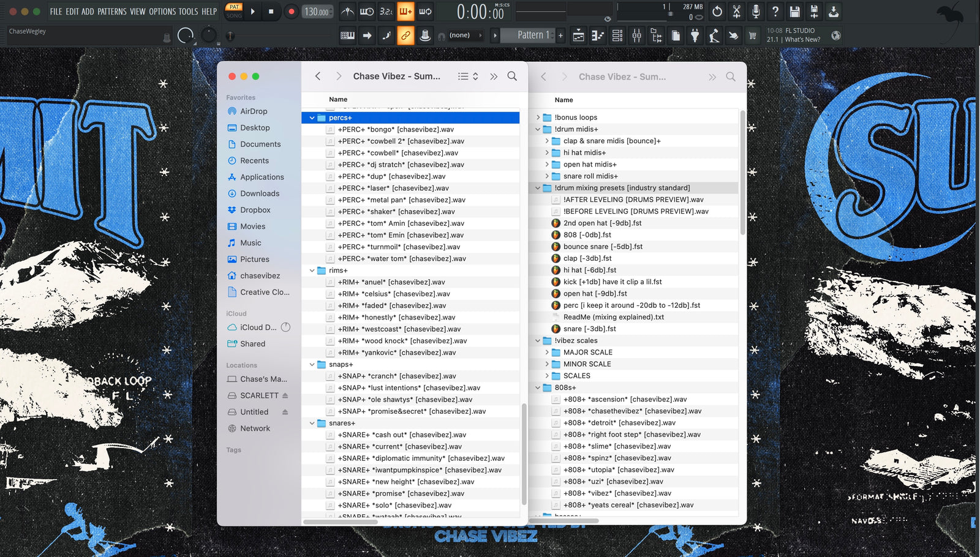Expand the !bonus loops folder

pyautogui.click(x=538, y=118)
